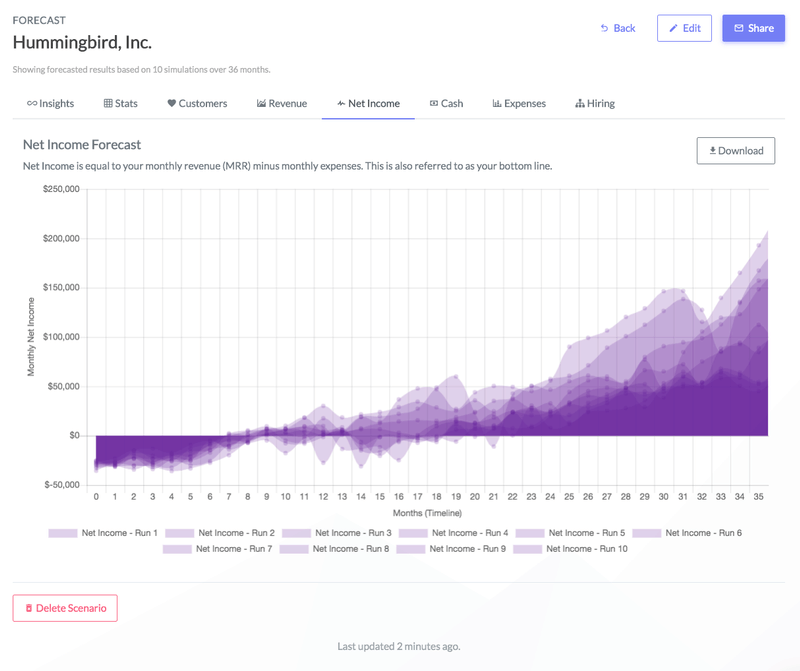Click the Delete Scenario button
800x671 pixels.
pyautogui.click(x=65, y=608)
